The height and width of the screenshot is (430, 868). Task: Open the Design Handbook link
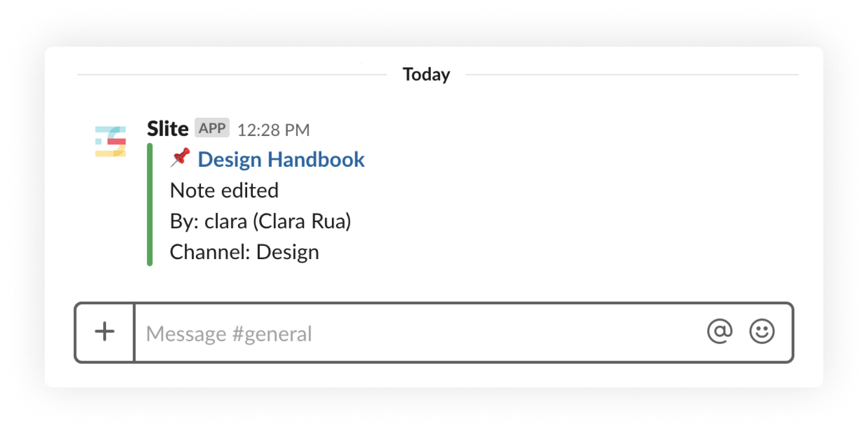(281, 159)
